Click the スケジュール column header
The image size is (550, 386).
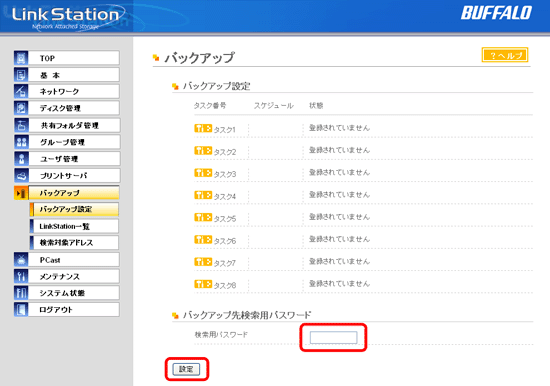(274, 106)
